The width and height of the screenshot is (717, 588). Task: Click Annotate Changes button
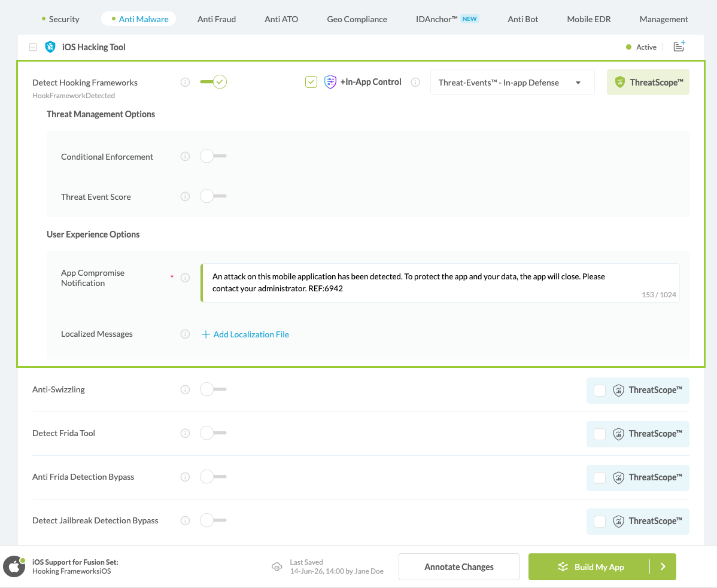[x=458, y=567]
